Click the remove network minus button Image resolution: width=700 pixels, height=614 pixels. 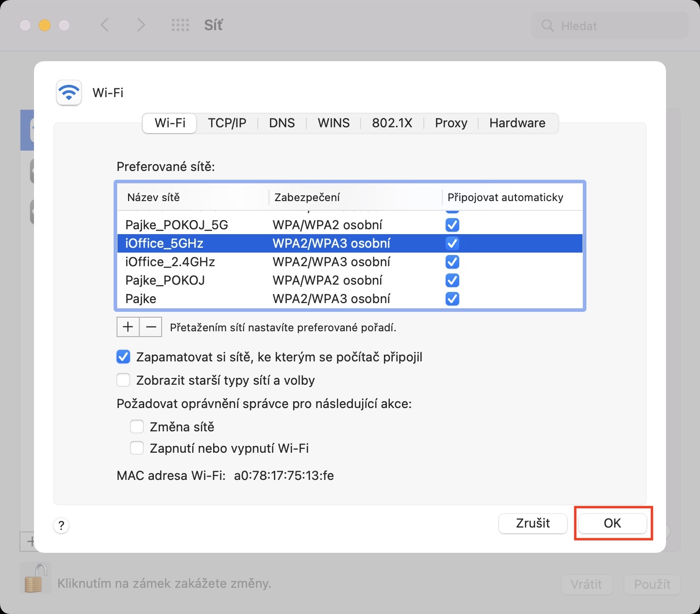[151, 327]
